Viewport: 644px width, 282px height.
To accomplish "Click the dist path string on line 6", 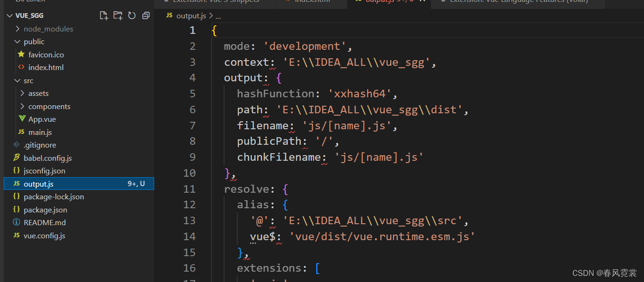I will click(369, 110).
